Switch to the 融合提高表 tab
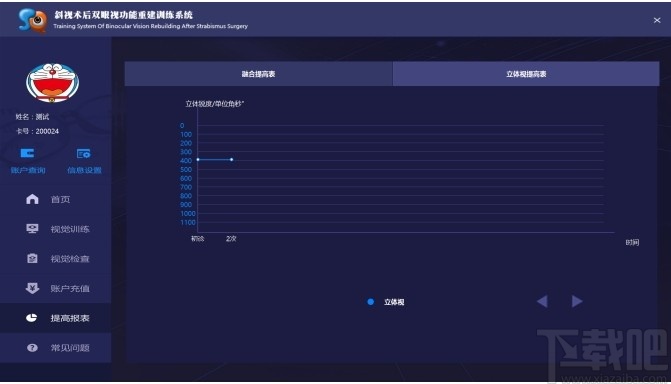The image size is (671, 384). [x=258, y=74]
